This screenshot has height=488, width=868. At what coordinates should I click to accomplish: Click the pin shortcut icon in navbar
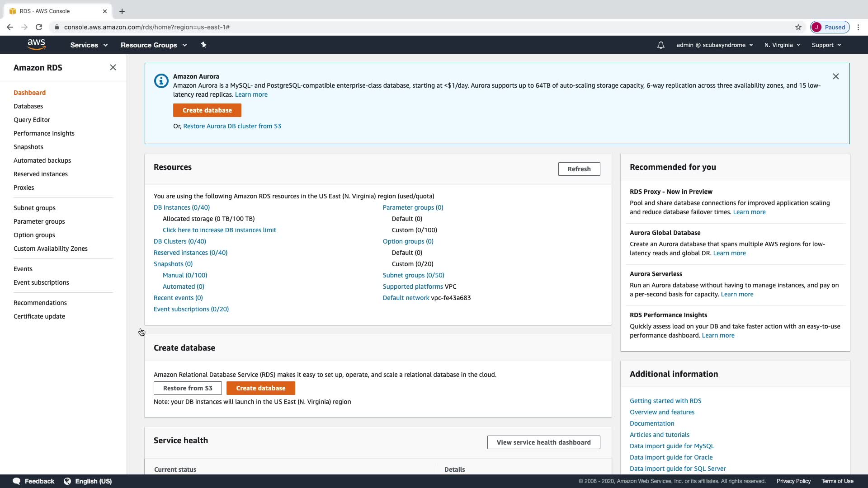[x=203, y=45]
